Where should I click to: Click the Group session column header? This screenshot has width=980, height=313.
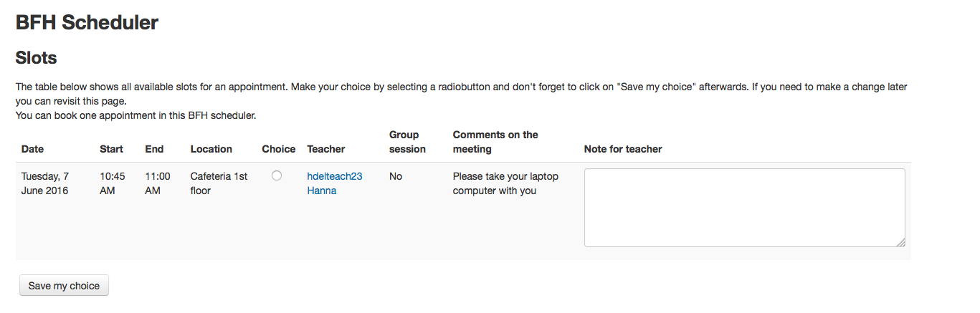407,142
